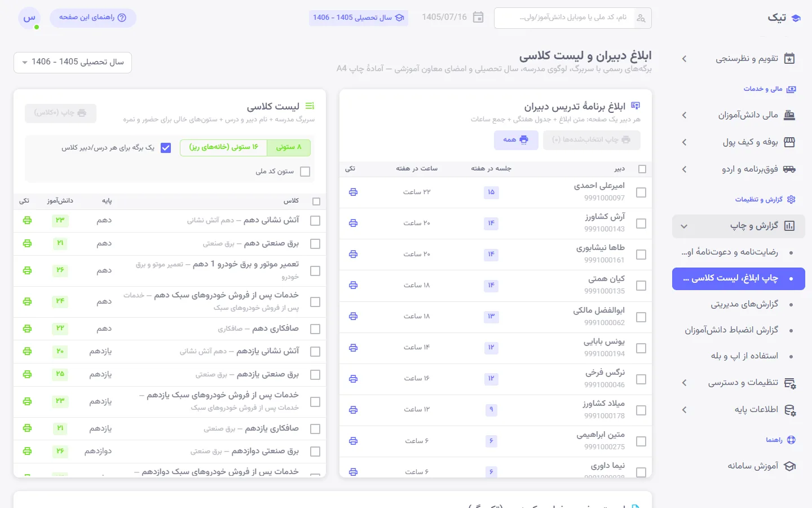Open the سال تحصیلی 1405 - 1406 dropdown
812x508 pixels.
(x=73, y=62)
